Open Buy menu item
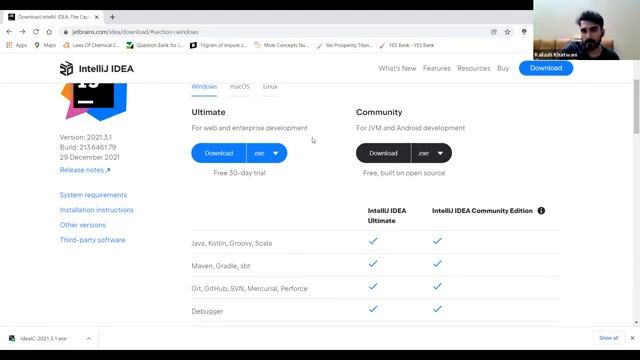This screenshot has height=360, width=640. (x=503, y=68)
